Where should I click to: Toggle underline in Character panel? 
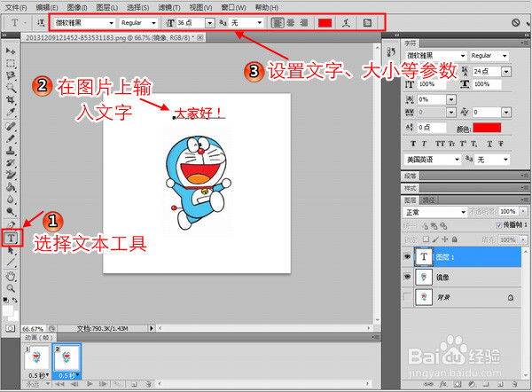pos(489,144)
